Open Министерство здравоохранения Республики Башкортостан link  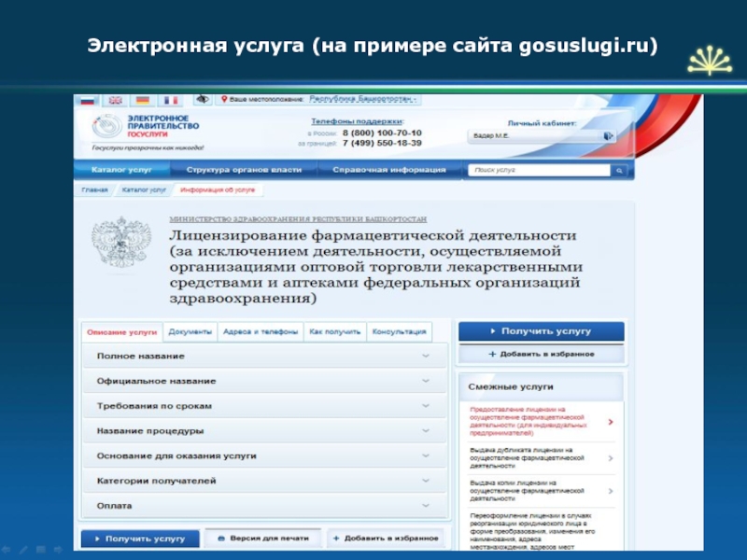[x=298, y=219]
